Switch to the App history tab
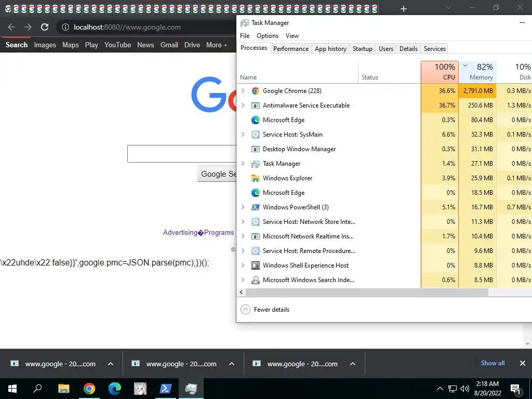This screenshot has width=532, height=399. pyautogui.click(x=330, y=49)
